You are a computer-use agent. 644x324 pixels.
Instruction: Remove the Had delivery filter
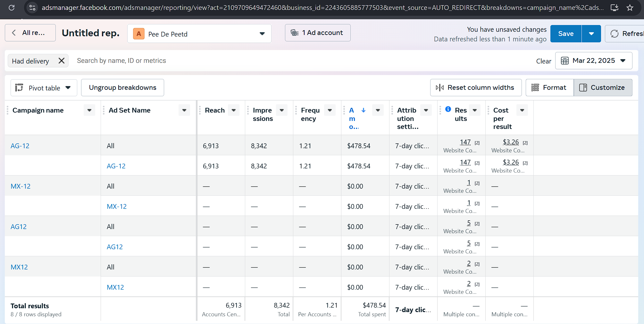[62, 61]
